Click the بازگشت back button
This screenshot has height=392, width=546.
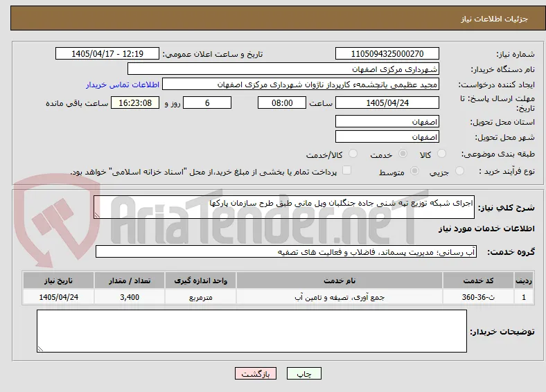click(x=256, y=373)
